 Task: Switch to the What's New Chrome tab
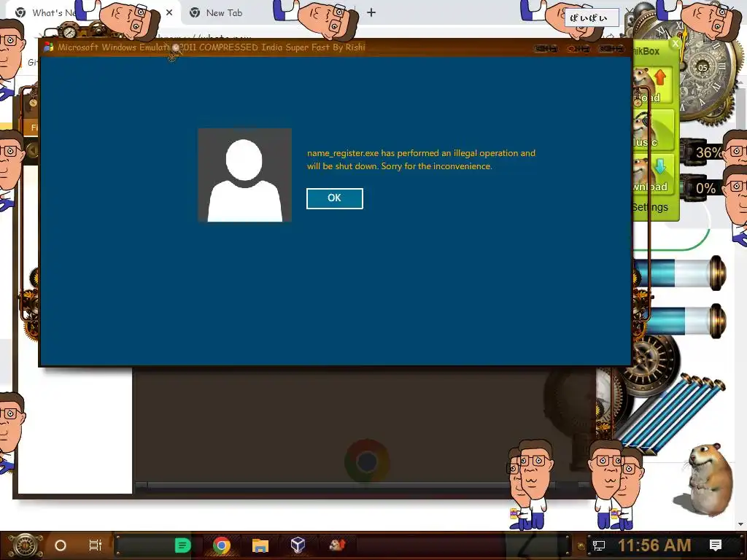coord(53,13)
